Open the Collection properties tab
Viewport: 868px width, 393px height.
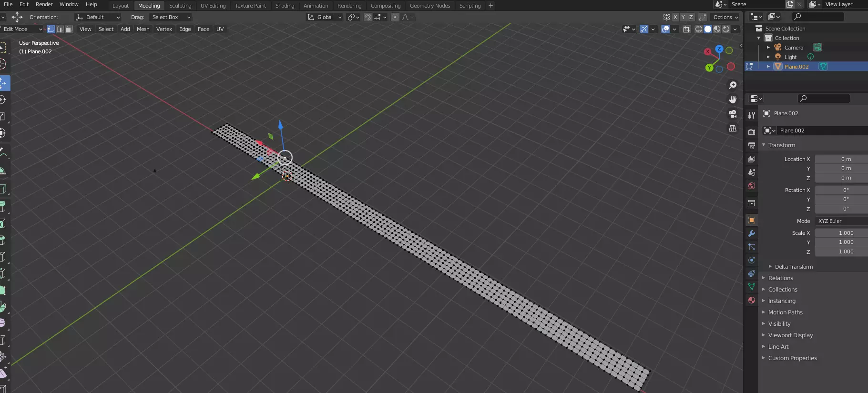click(752, 203)
